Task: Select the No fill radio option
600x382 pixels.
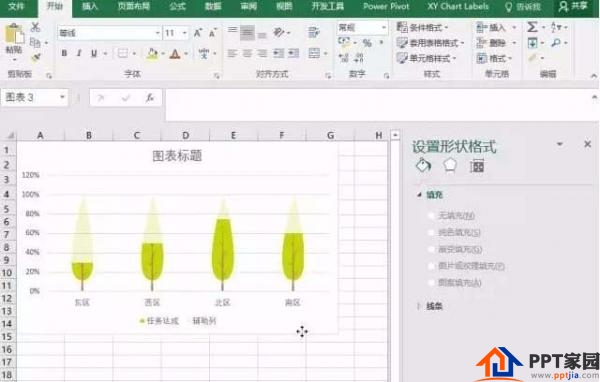Action: pyautogui.click(x=431, y=215)
